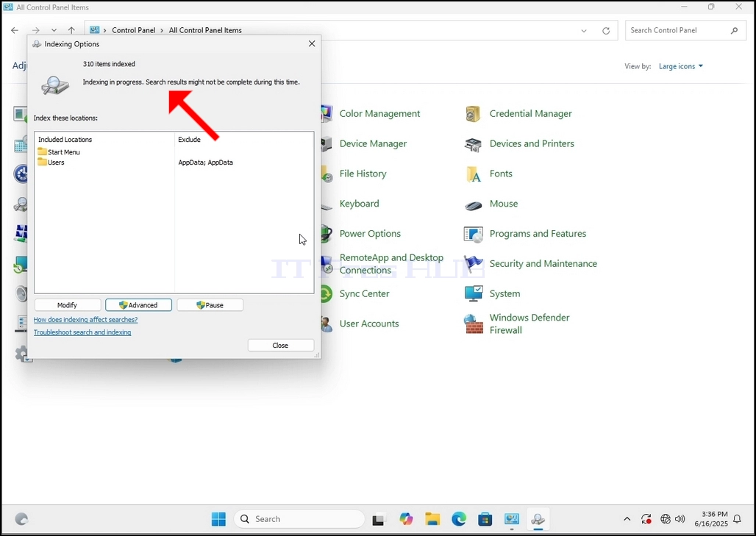Image resolution: width=756 pixels, height=536 pixels.
Task: Click the Windows Defender Firewall brick icon
Action: click(x=473, y=324)
